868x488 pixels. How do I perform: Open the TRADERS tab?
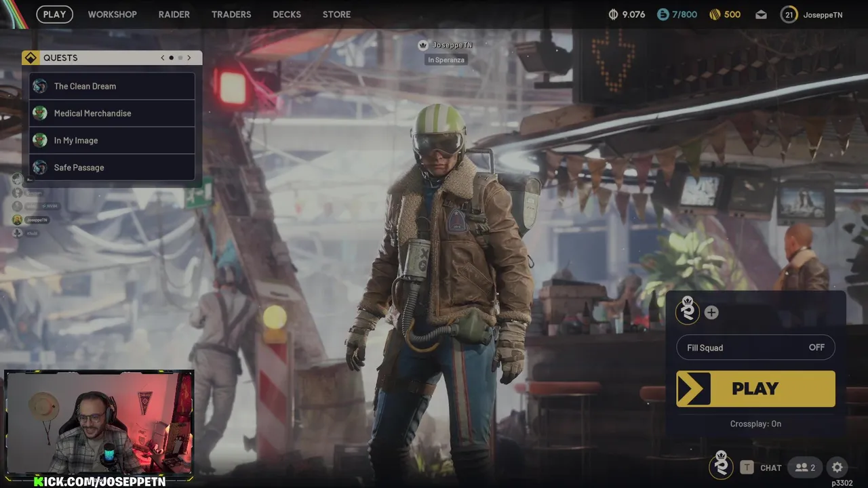[x=231, y=14]
